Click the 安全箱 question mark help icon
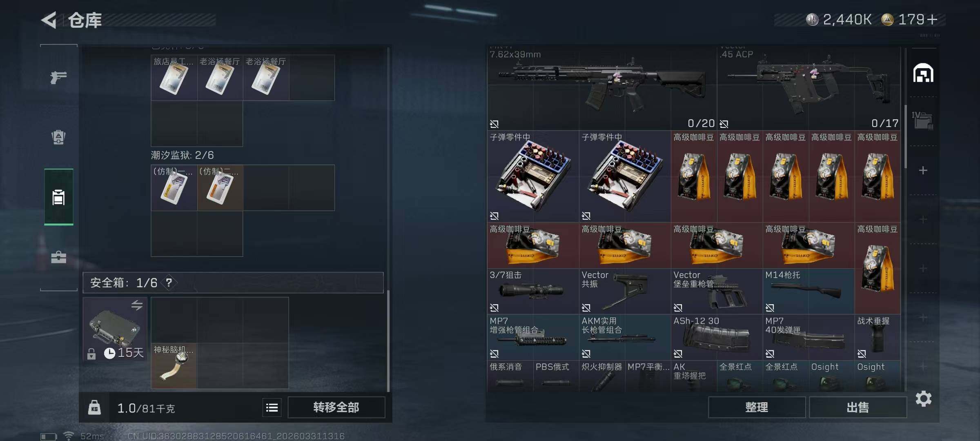 pos(169,282)
